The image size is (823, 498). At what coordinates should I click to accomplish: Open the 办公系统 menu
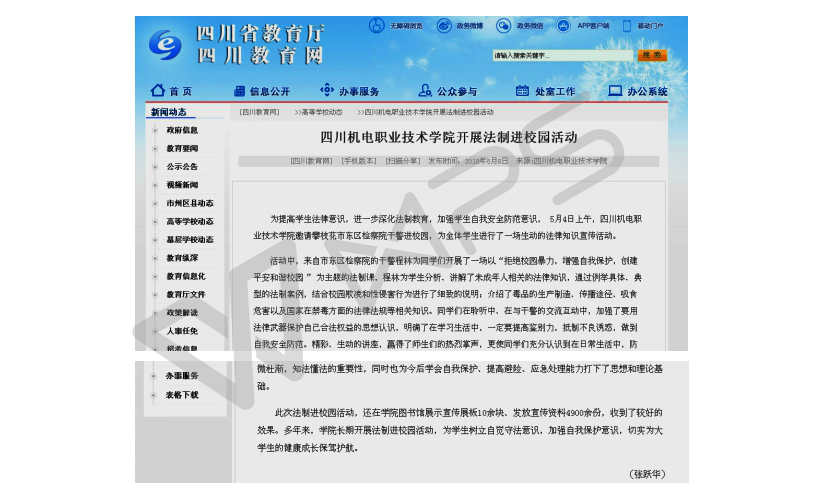coord(647,91)
